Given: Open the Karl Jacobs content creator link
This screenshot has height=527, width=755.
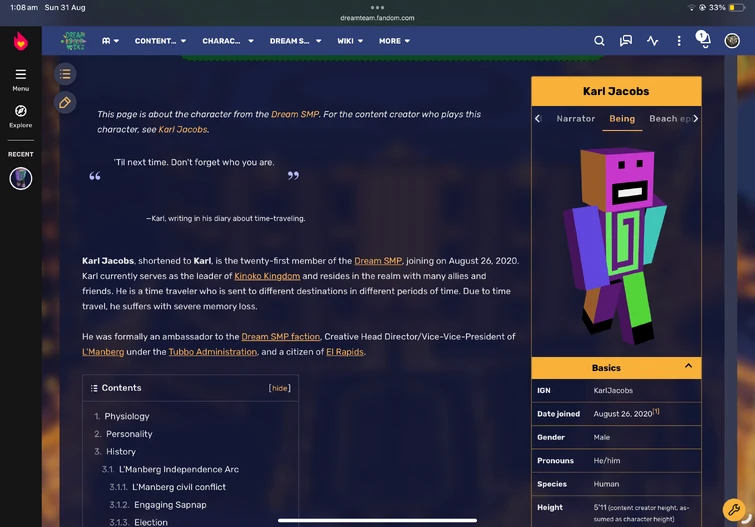Looking at the screenshot, I should (x=182, y=130).
